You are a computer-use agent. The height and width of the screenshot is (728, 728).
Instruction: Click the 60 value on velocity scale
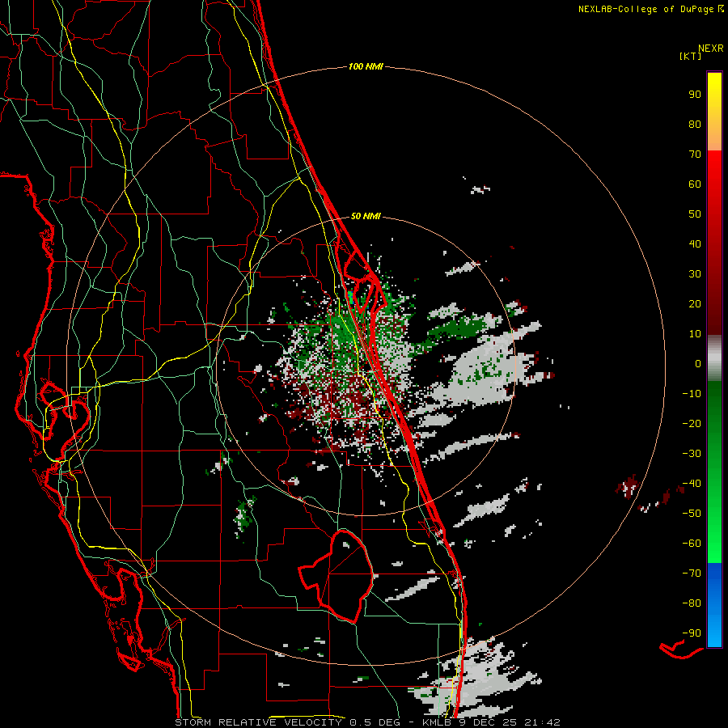(x=695, y=184)
